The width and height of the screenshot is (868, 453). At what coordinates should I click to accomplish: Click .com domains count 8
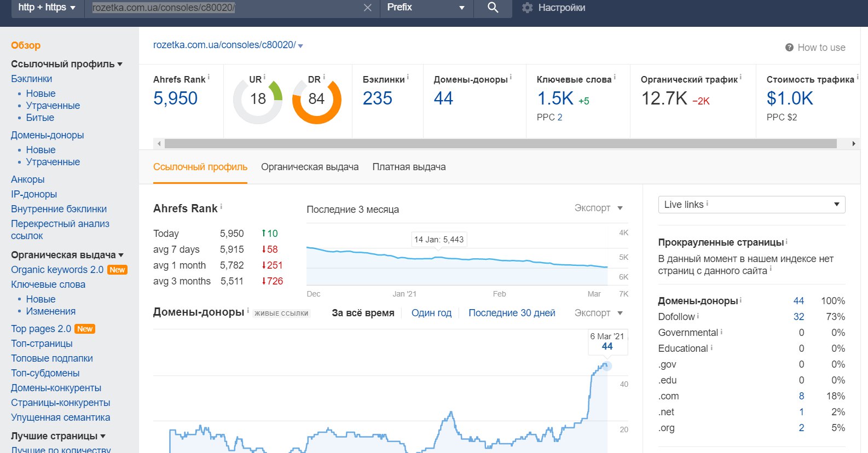(x=801, y=396)
